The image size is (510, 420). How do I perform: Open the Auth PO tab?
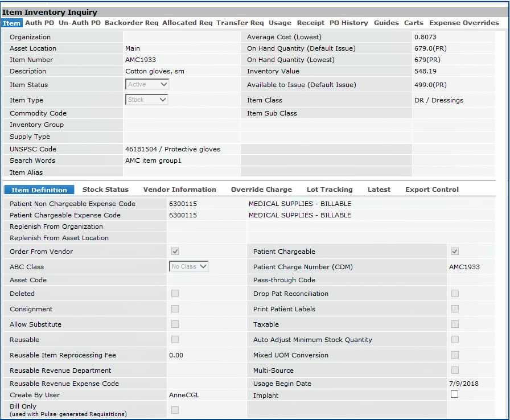[40, 23]
